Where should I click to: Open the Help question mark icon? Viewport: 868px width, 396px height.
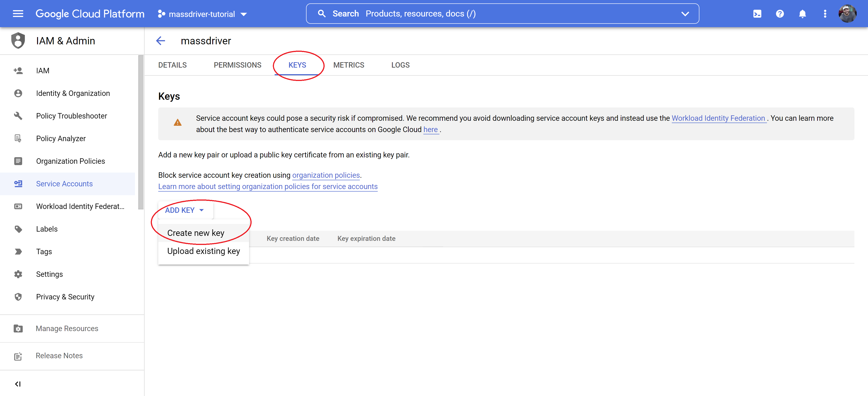tap(780, 14)
